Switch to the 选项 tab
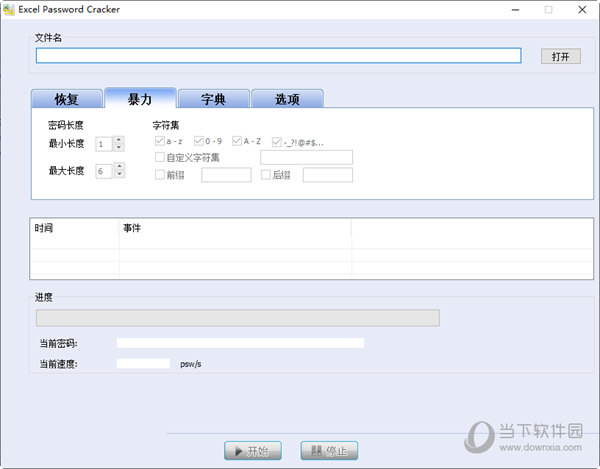600x469 pixels. click(287, 99)
